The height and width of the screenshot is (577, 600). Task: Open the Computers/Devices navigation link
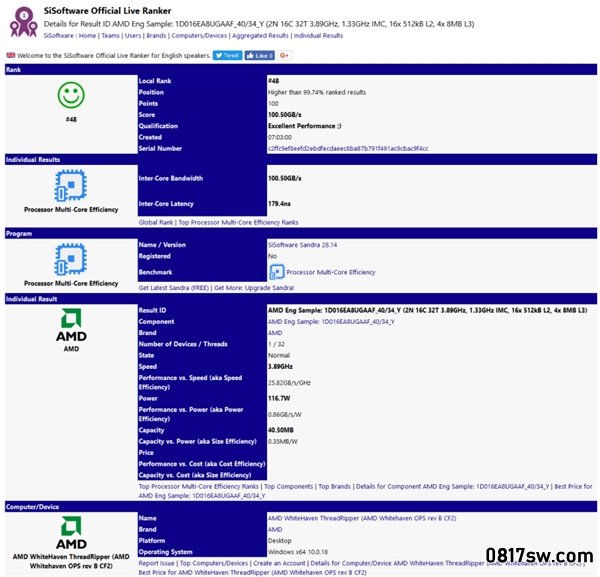click(x=199, y=36)
